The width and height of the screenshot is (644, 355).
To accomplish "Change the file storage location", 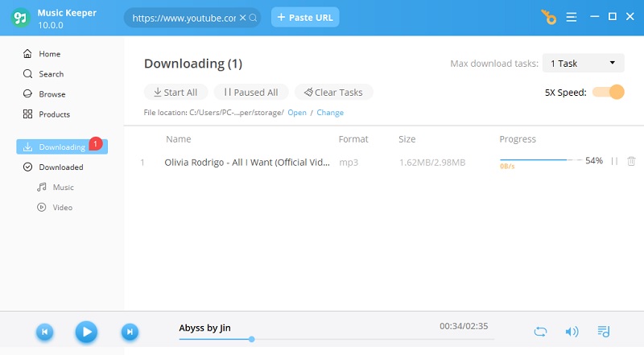I will 330,113.
